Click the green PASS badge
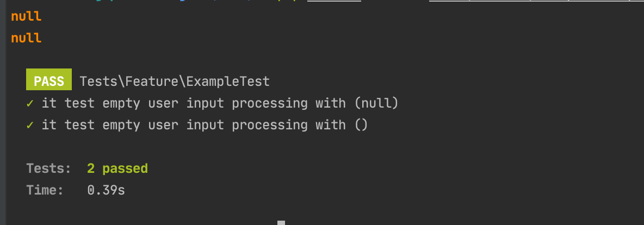The width and height of the screenshot is (644, 225). tap(49, 80)
